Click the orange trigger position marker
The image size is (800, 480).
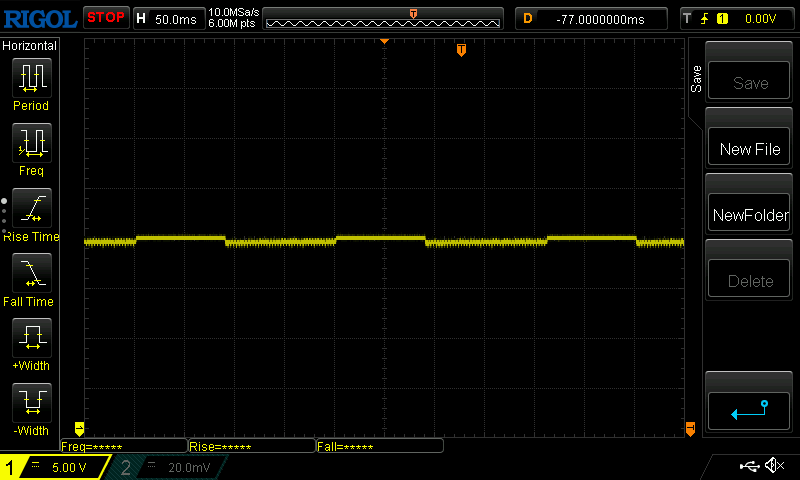click(x=461, y=50)
